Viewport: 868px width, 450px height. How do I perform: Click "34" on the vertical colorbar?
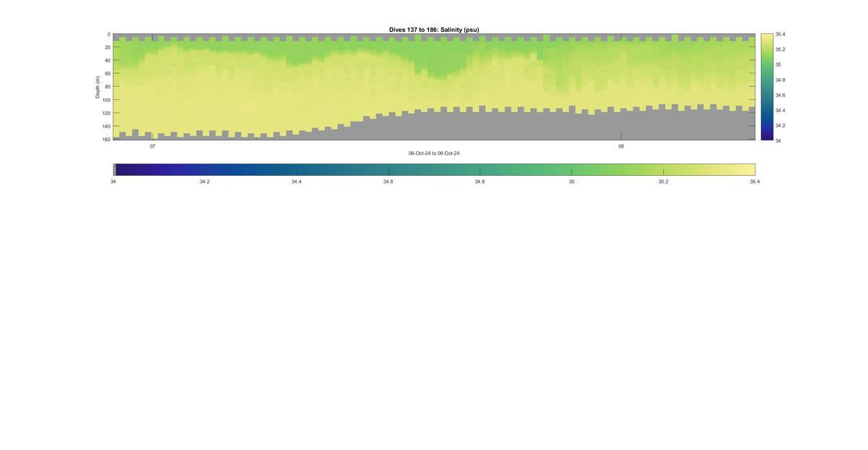pyautogui.click(x=778, y=140)
